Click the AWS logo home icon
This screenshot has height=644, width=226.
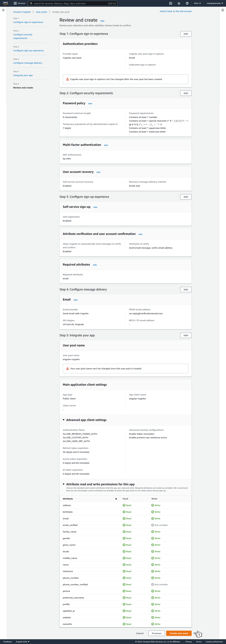5,3
